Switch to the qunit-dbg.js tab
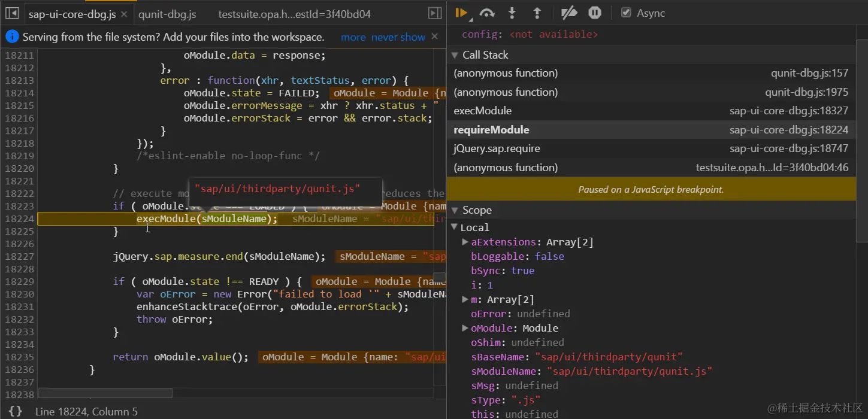868x419 pixels. (167, 14)
